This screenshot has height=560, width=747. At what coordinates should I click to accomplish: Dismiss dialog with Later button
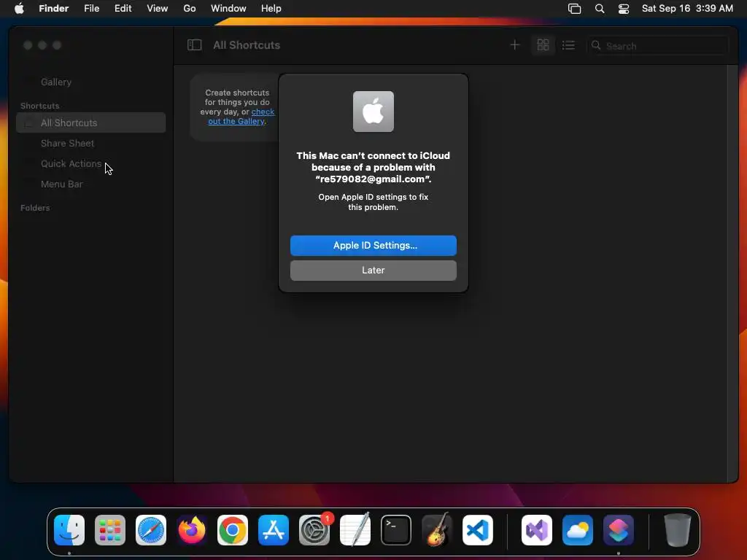pos(373,271)
